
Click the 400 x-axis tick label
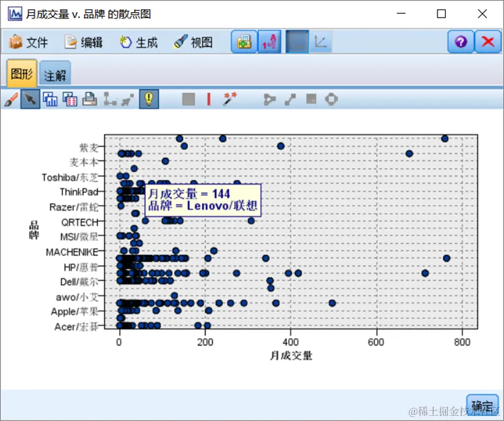tap(291, 342)
